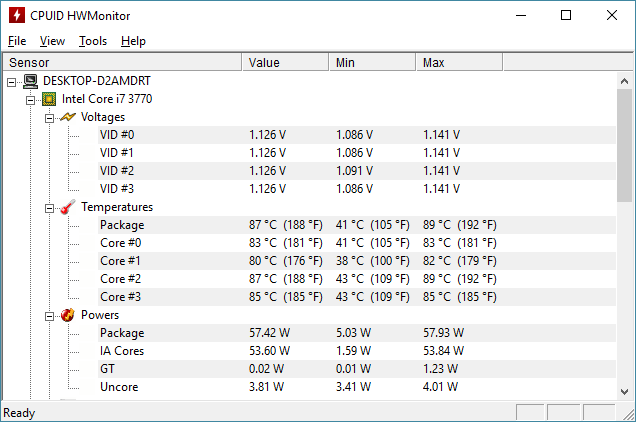Click the 82 °C (179 °F) max value
Image resolution: width=636 pixels, height=422 pixels.
tap(460, 261)
